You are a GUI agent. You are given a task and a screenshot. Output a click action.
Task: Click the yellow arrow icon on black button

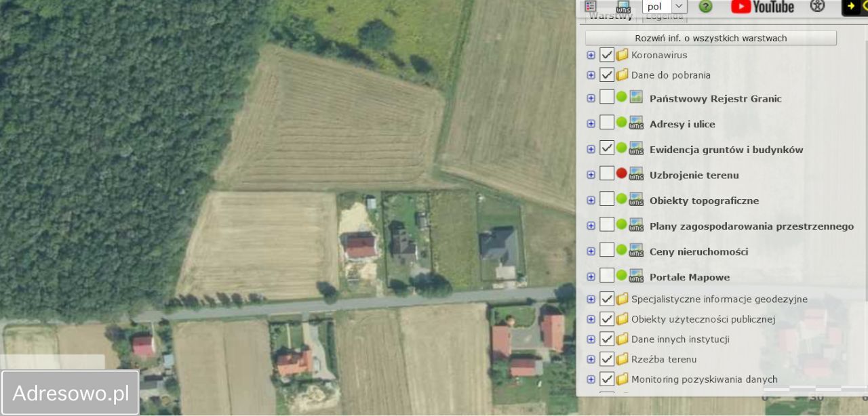852,6
